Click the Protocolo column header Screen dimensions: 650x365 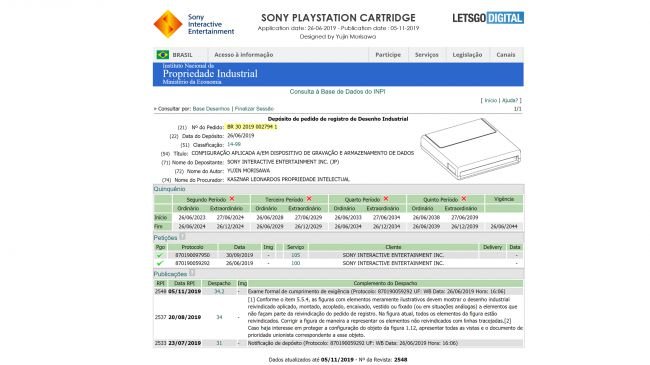pyautogui.click(x=192, y=247)
